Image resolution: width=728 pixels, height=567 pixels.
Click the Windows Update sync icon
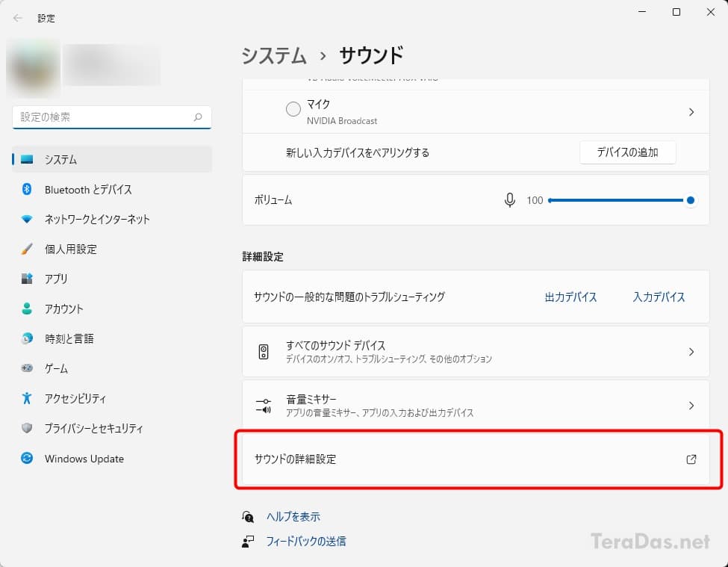[x=27, y=459]
